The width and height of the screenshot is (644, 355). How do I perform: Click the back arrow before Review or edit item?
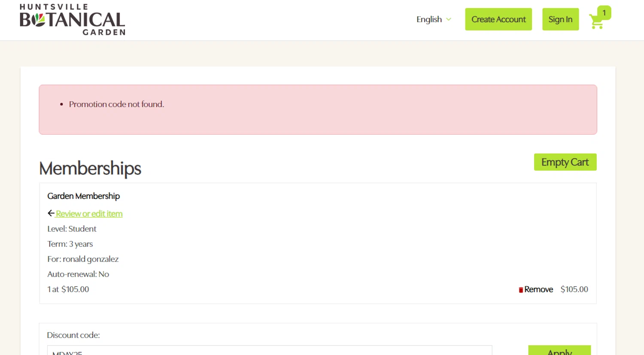tap(51, 213)
